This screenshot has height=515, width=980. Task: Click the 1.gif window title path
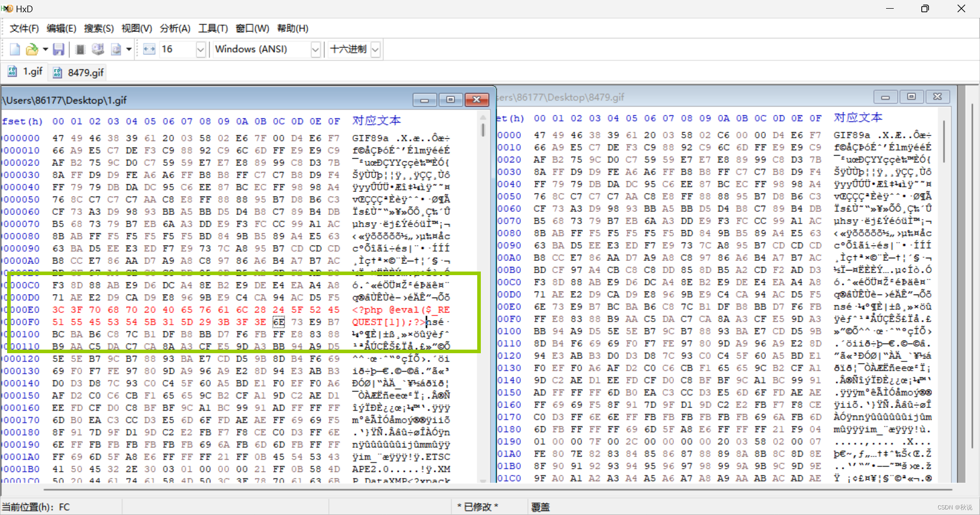pyautogui.click(x=64, y=101)
